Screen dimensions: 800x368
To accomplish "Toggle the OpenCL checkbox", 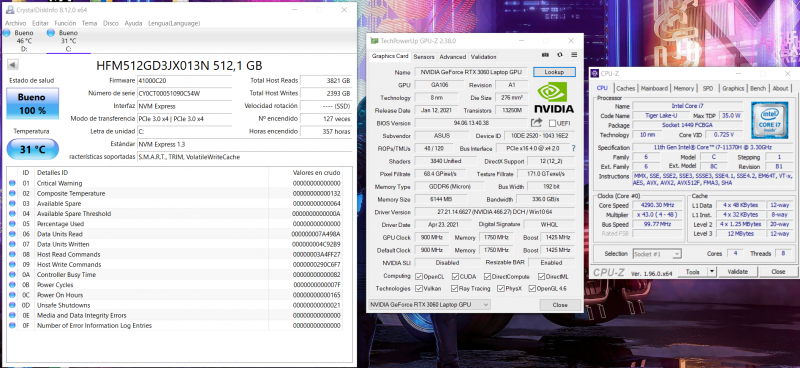I will [x=419, y=277].
